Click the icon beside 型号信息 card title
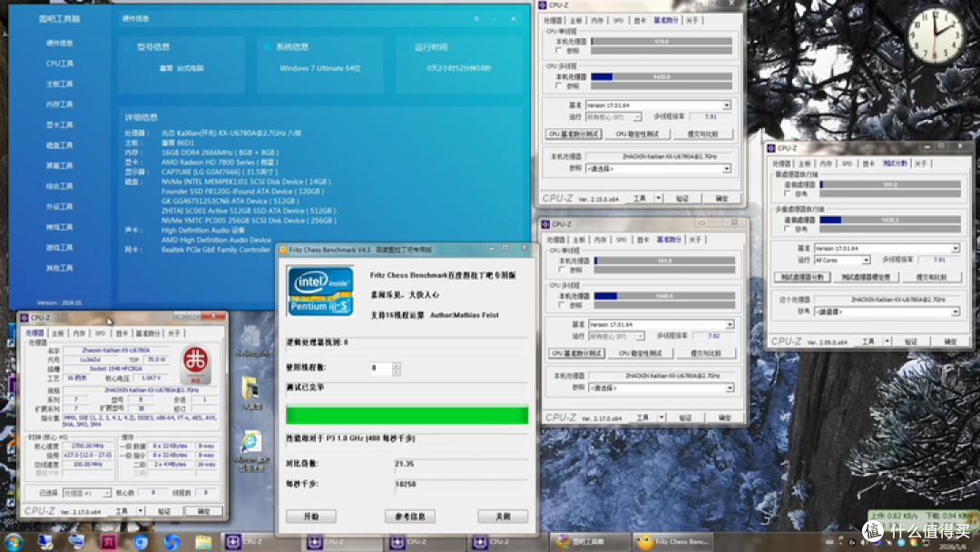 click(x=128, y=47)
